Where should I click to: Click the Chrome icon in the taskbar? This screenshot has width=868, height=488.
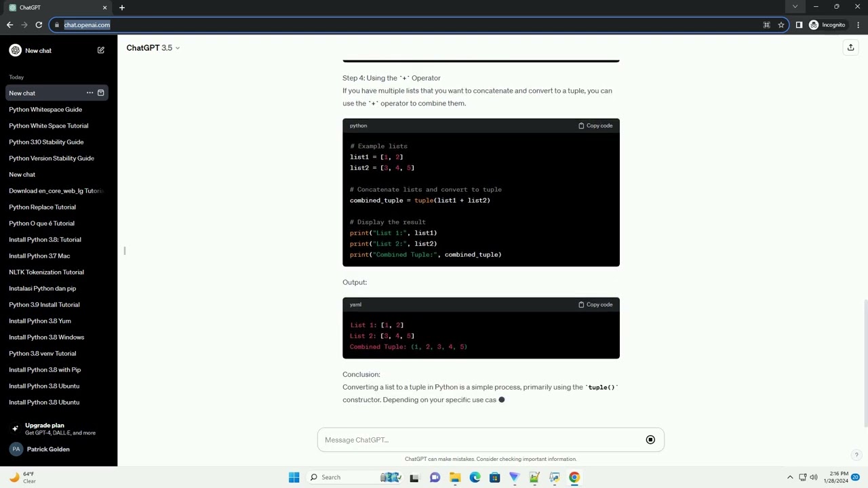[574, 477]
